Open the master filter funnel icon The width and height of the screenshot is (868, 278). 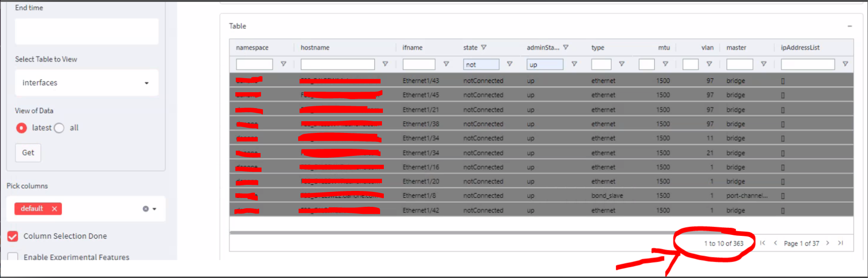(x=763, y=64)
